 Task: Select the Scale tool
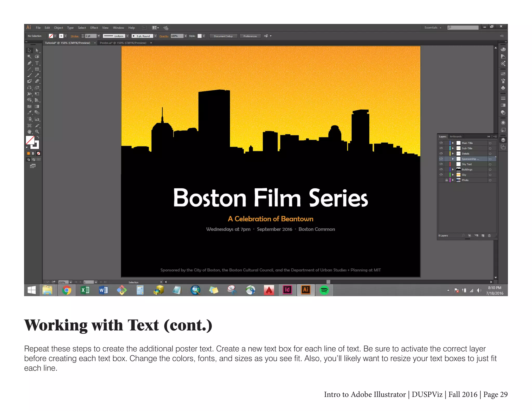(37, 88)
